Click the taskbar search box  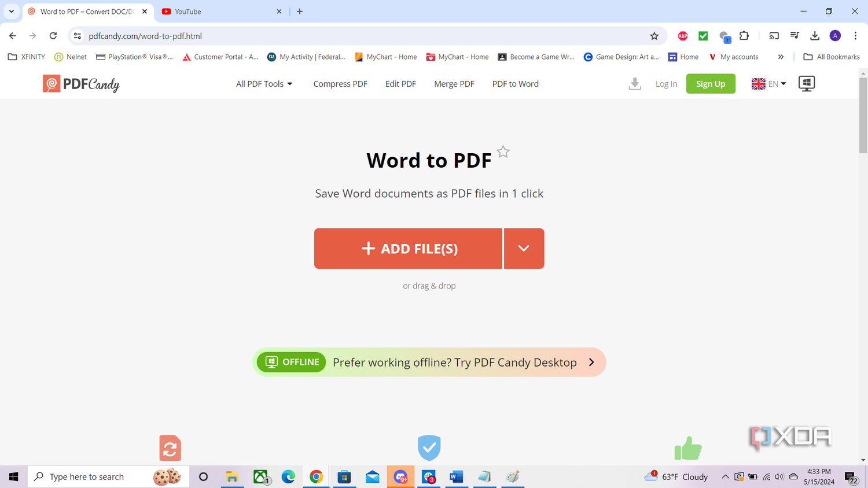click(x=108, y=476)
